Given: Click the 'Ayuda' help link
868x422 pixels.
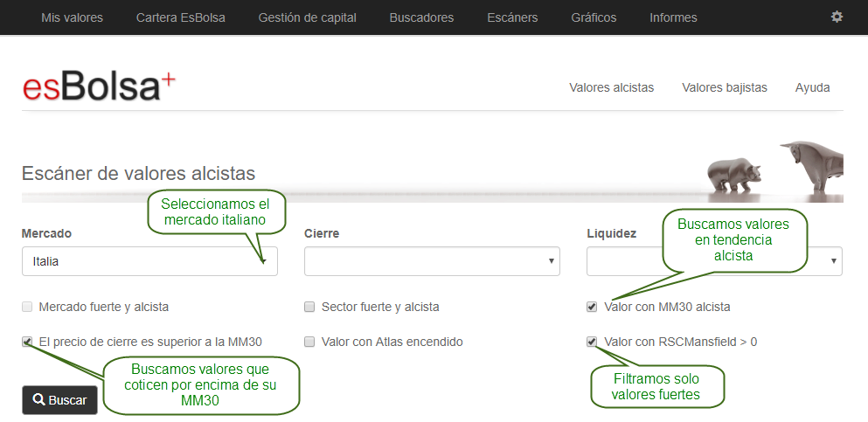Looking at the screenshot, I should click(812, 87).
